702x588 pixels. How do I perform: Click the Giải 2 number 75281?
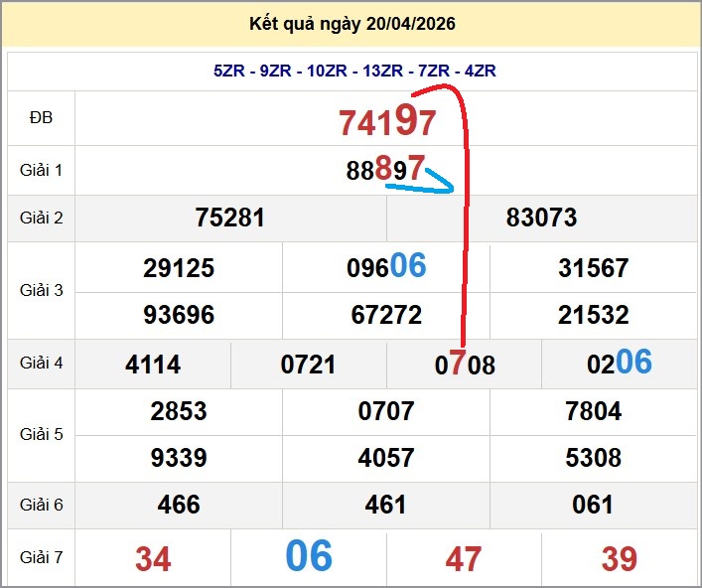point(230,218)
